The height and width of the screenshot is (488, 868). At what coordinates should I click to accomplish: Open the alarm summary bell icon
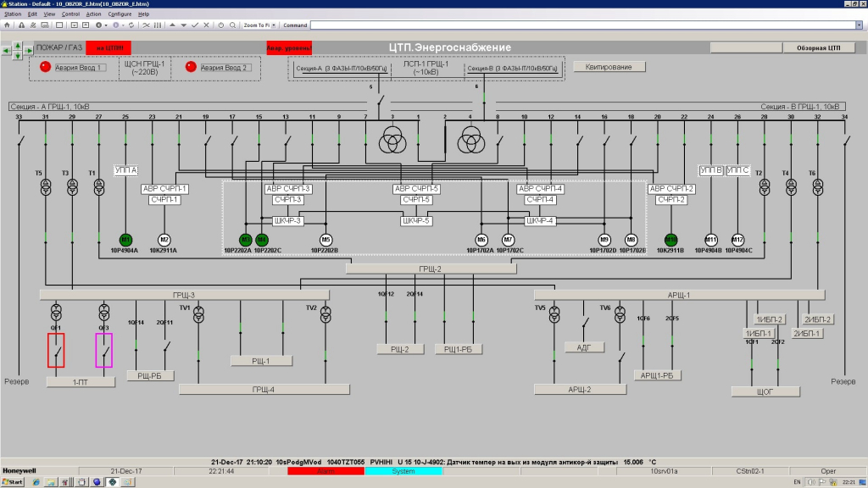(21, 25)
